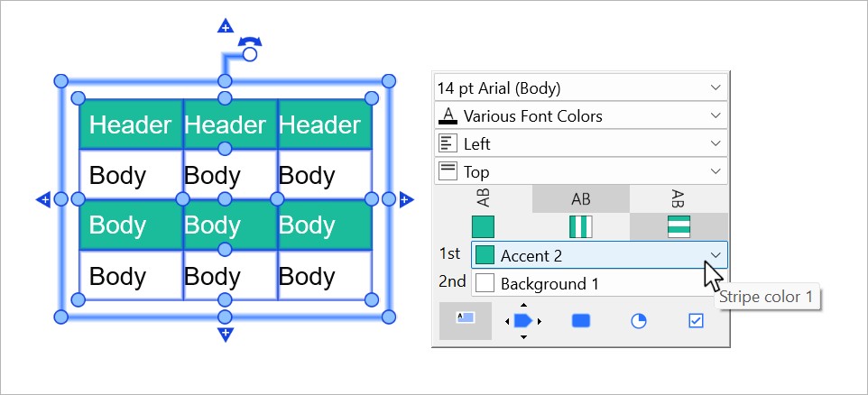This screenshot has width=868, height=395.
Task: Click the Background 1 white color swatch
Action: tap(485, 283)
